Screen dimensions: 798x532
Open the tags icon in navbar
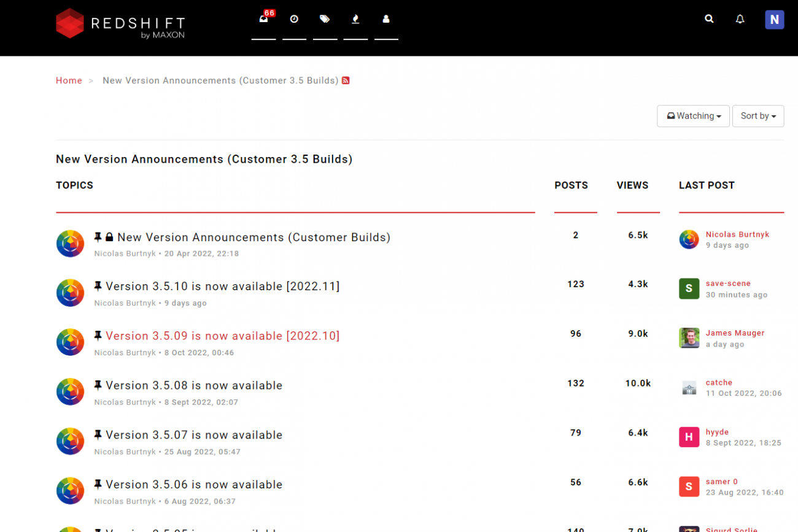[325, 20]
